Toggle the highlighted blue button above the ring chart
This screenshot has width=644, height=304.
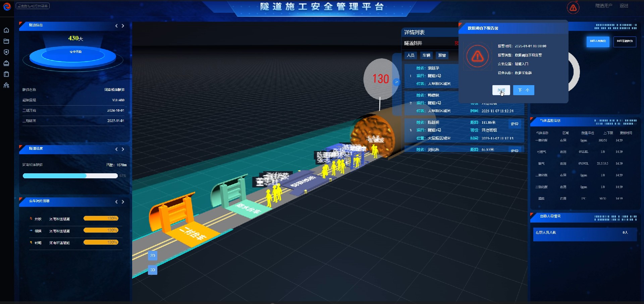[x=598, y=41]
